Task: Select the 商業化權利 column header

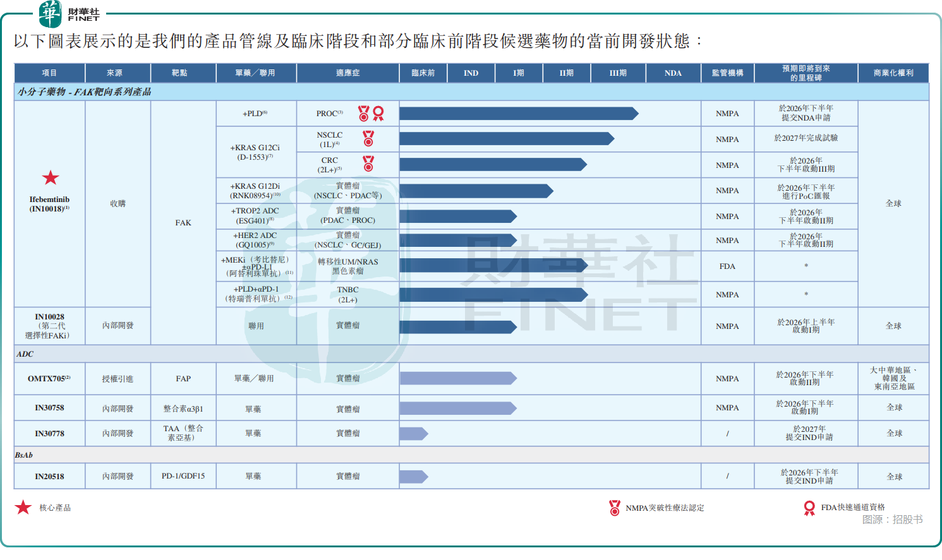Action: pos(893,73)
